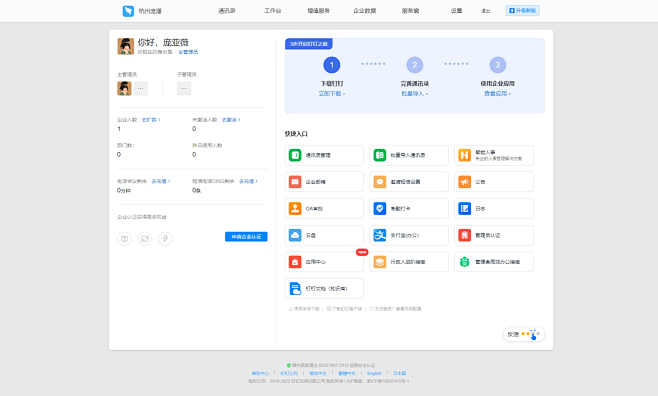This screenshot has height=396, width=658.
Task: Open the 工作台 tab in top navigation
Action: coord(273,11)
